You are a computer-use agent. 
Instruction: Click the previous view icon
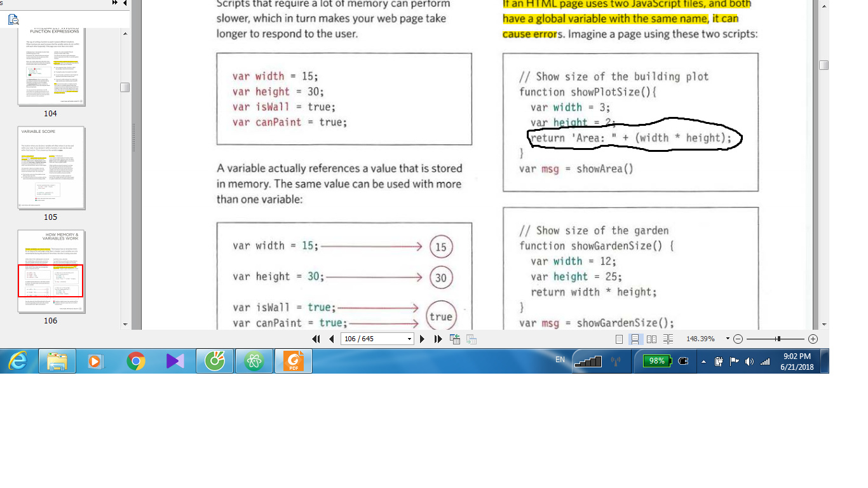tap(455, 339)
